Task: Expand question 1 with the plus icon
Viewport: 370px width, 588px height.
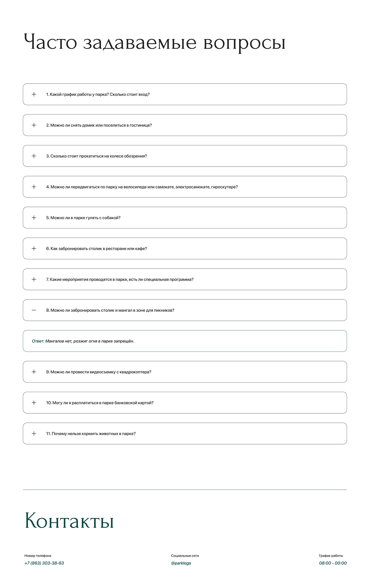Action: 34,94
